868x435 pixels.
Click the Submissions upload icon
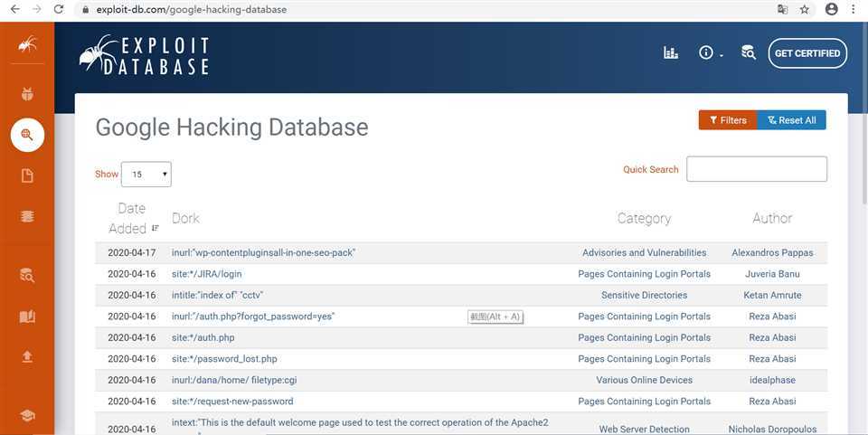point(27,356)
